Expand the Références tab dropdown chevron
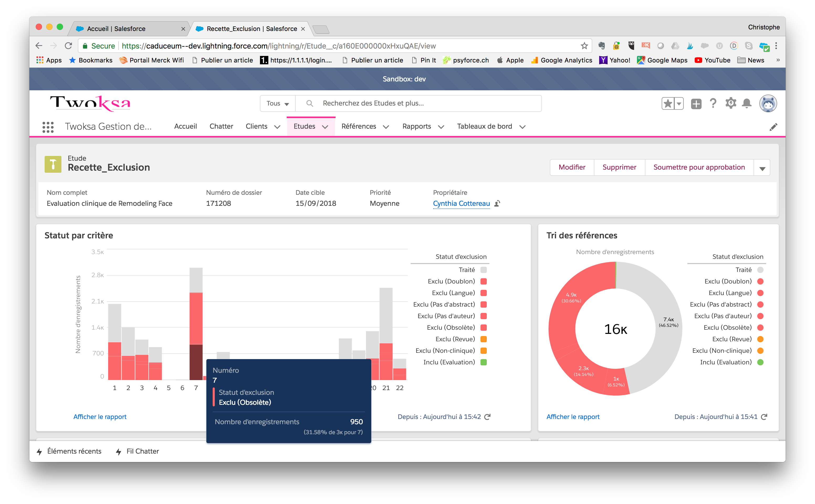 (x=386, y=127)
